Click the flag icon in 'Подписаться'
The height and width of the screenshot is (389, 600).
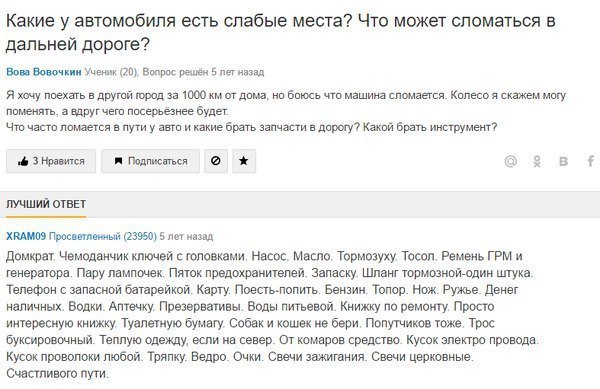pyautogui.click(x=119, y=161)
